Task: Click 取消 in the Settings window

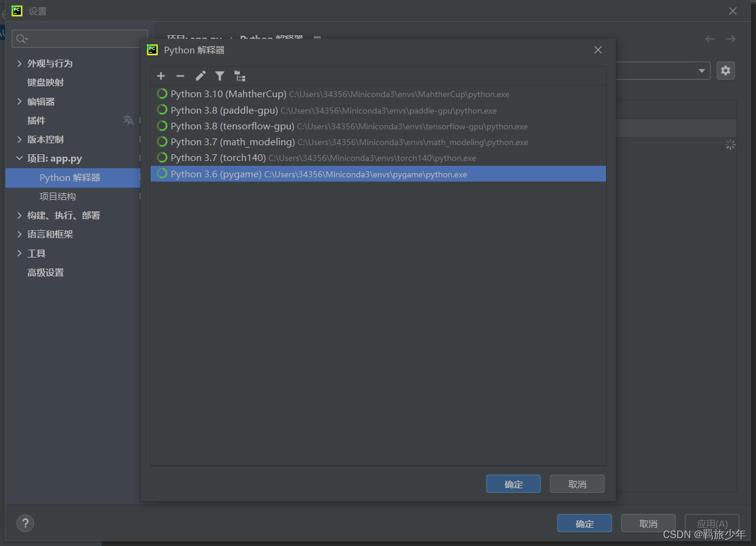Action: pos(649,524)
